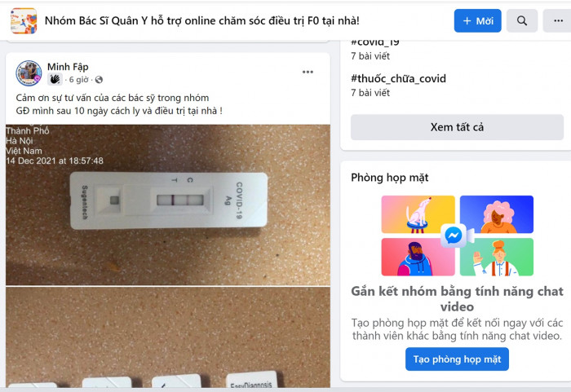
Task: Open post options three-dots menu
Action: click(308, 72)
